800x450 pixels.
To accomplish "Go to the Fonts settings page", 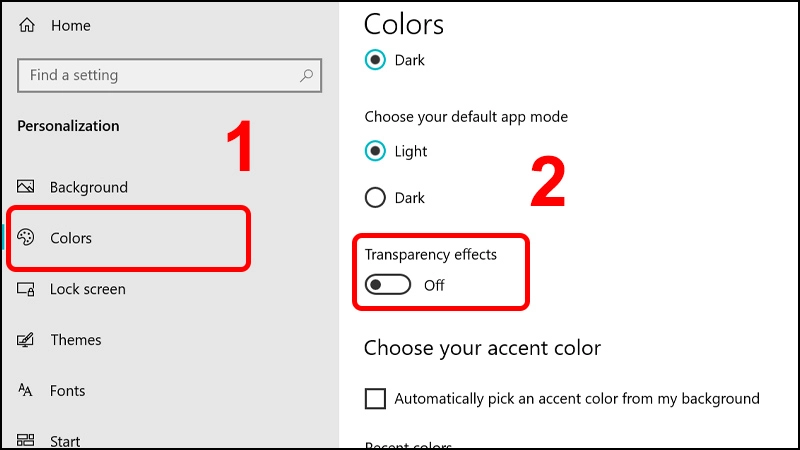I will (x=67, y=390).
